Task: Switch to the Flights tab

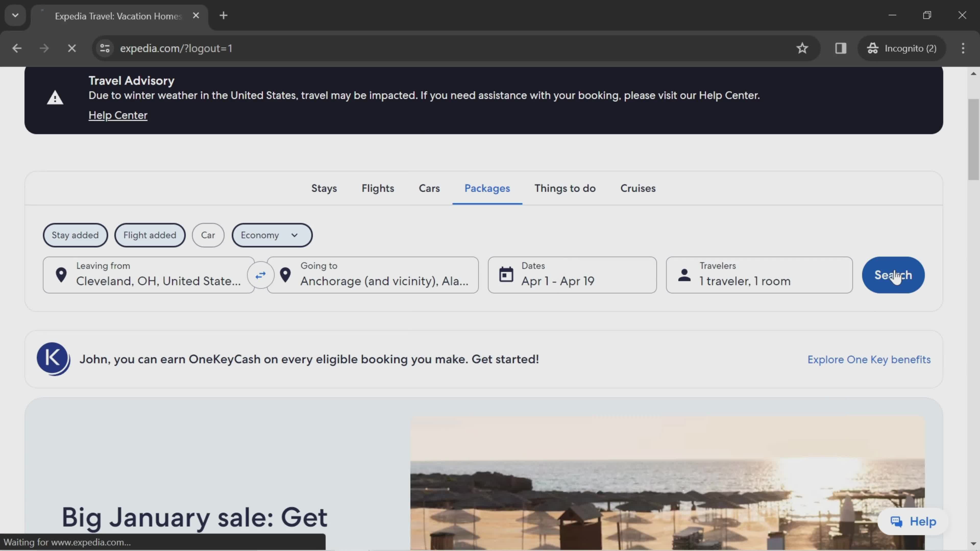Action: tap(378, 188)
